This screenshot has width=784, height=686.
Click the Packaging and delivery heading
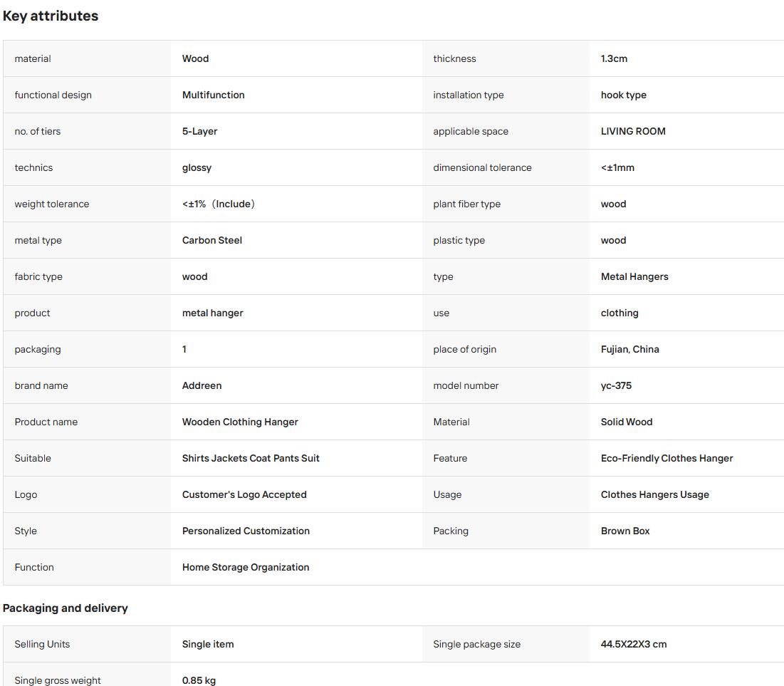click(65, 608)
